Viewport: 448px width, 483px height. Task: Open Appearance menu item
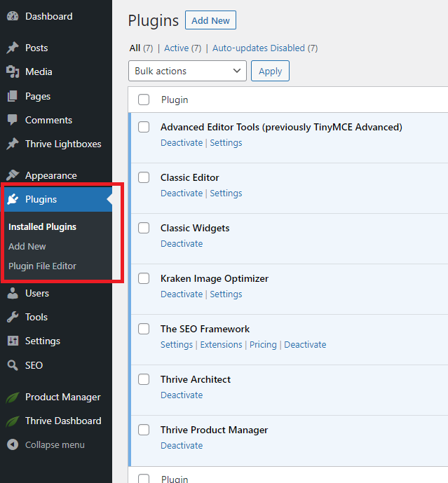(51, 175)
